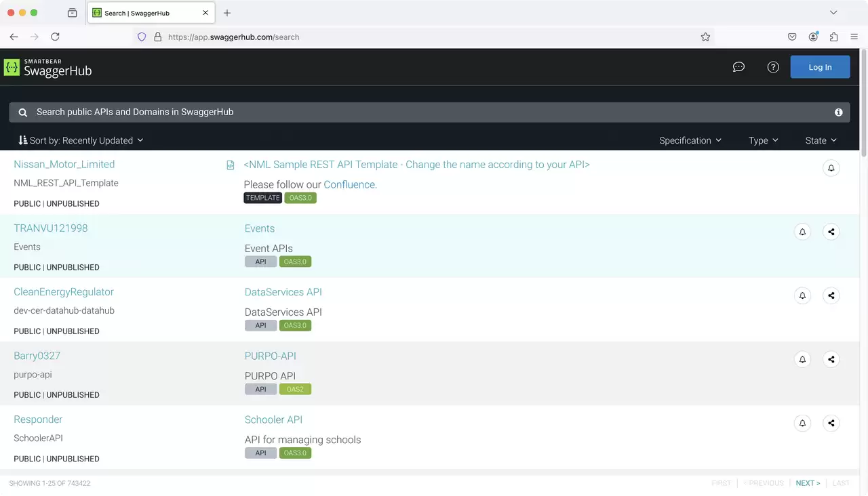Click notification bell for Nissan_Motor_Limited row
Image resolution: width=868 pixels, height=496 pixels.
click(x=831, y=168)
